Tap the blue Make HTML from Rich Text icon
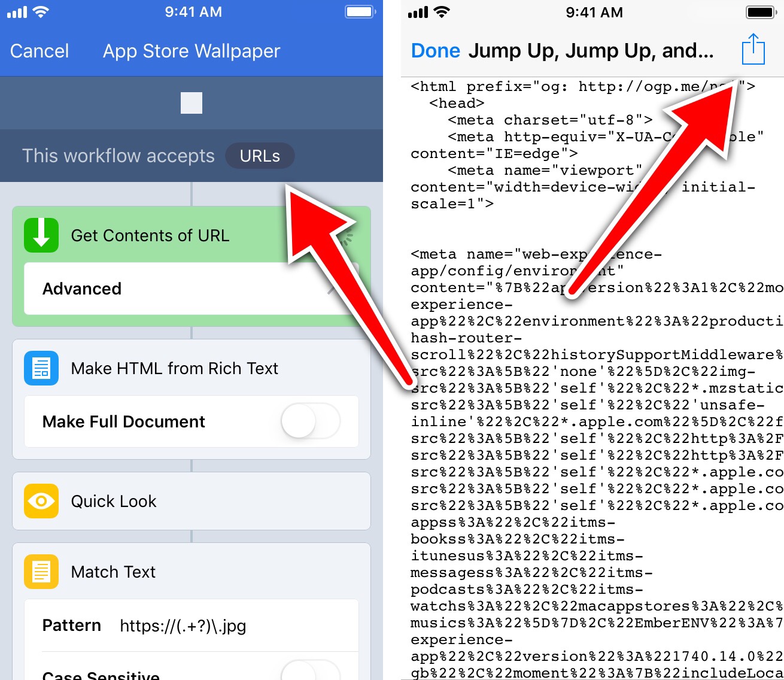The height and width of the screenshot is (680, 784). click(x=41, y=368)
